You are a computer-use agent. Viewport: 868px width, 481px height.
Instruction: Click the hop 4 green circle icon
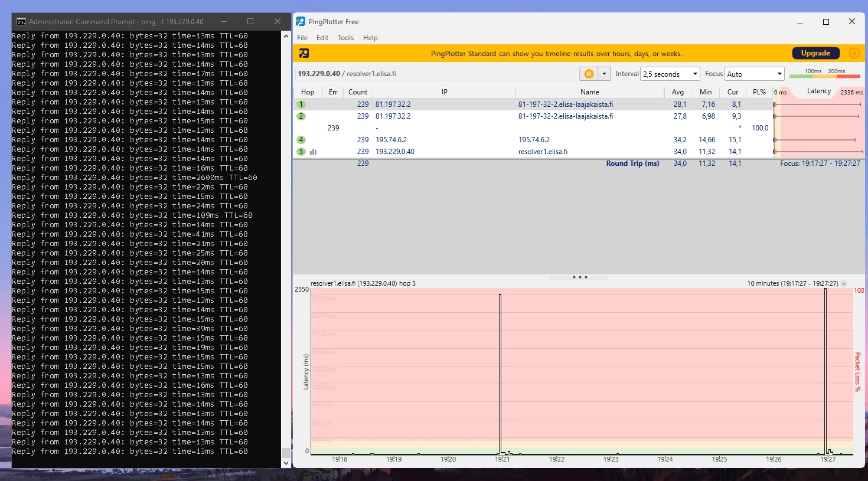(x=301, y=140)
